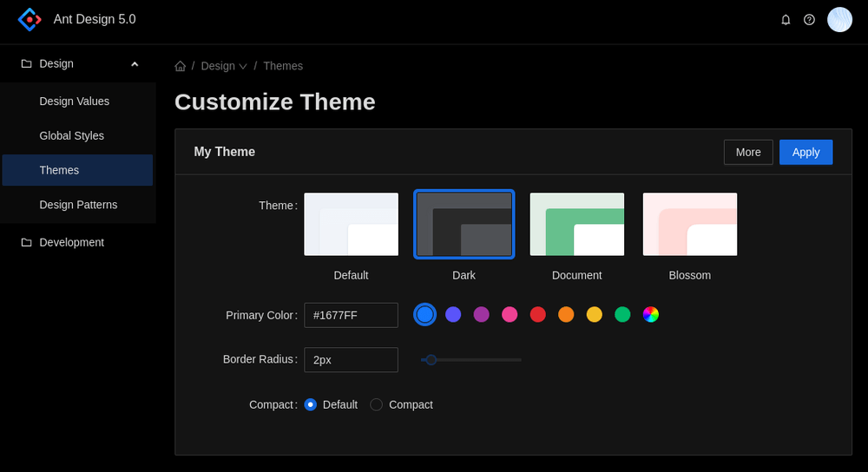
Task: Navigate to Global Styles menu item
Action: [x=72, y=136]
